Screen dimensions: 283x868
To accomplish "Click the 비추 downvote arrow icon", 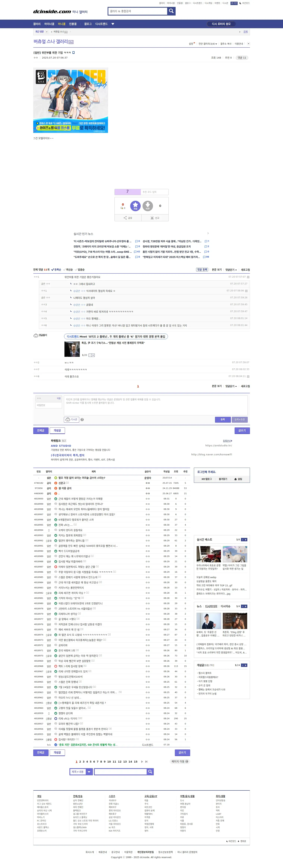I will 148,206.
